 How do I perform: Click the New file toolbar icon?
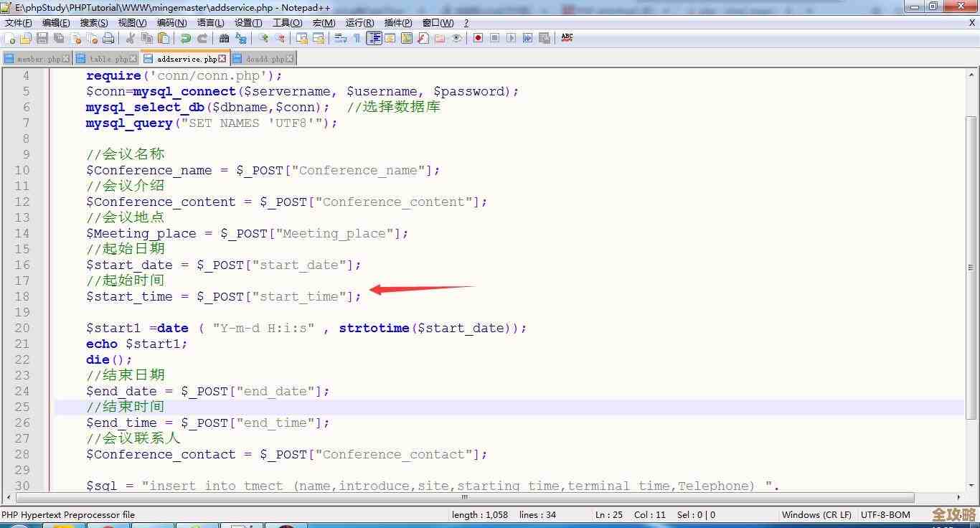coord(10,38)
